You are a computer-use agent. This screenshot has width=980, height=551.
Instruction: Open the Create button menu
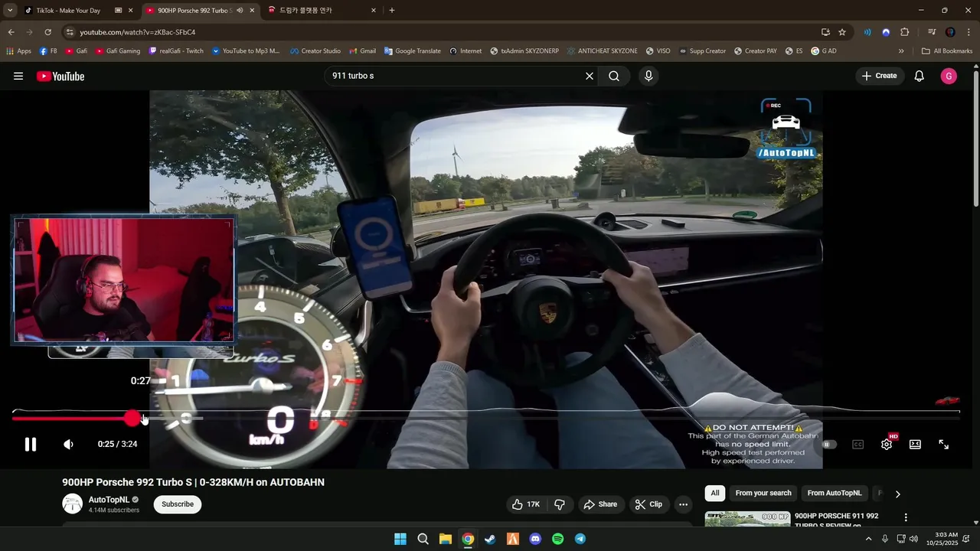point(879,77)
